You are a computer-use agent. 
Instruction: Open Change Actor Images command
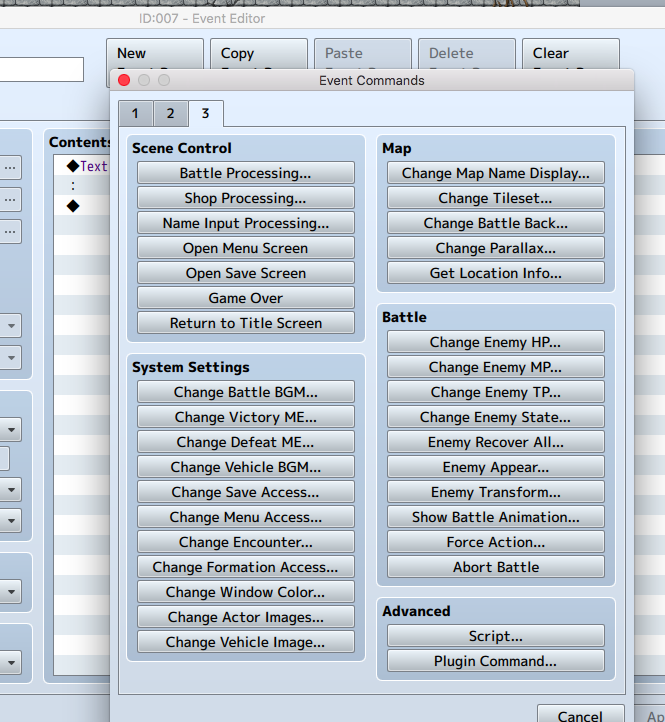coord(245,617)
